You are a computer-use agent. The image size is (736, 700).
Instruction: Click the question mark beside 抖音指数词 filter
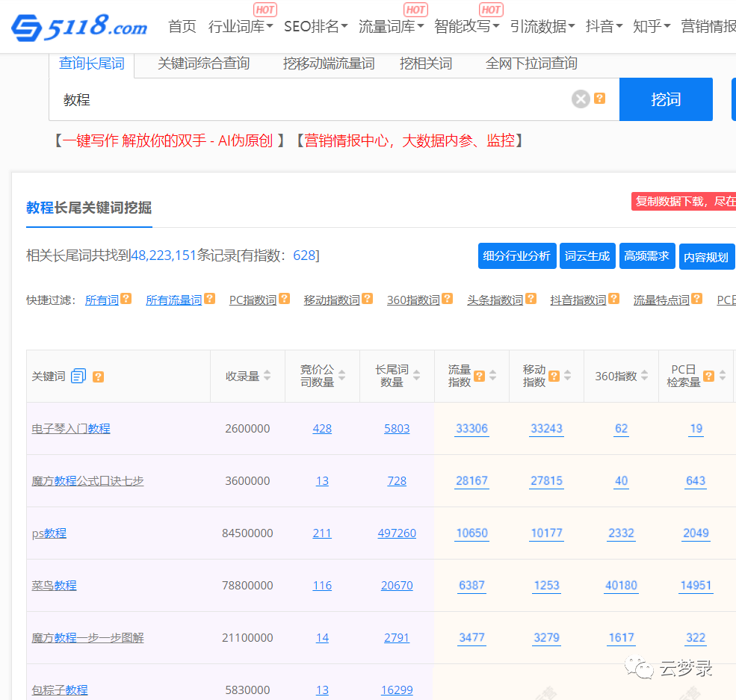point(613,298)
